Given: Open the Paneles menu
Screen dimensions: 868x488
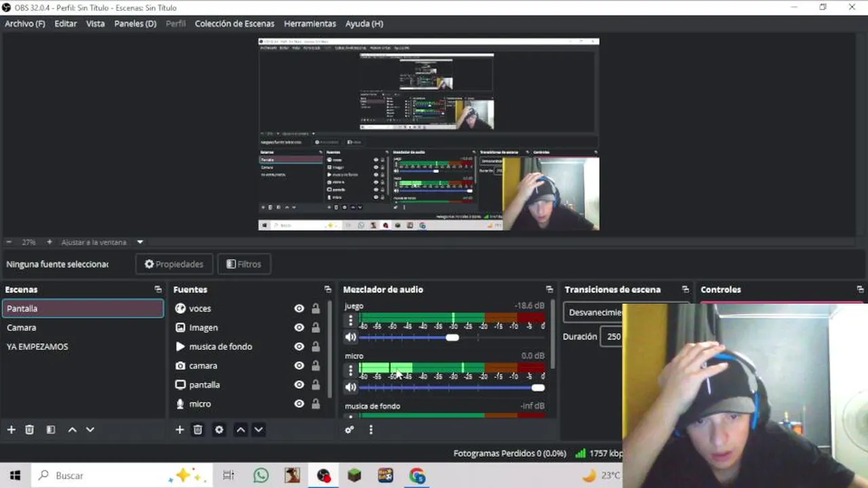Looking at the screenshot, I should [136, 24].
